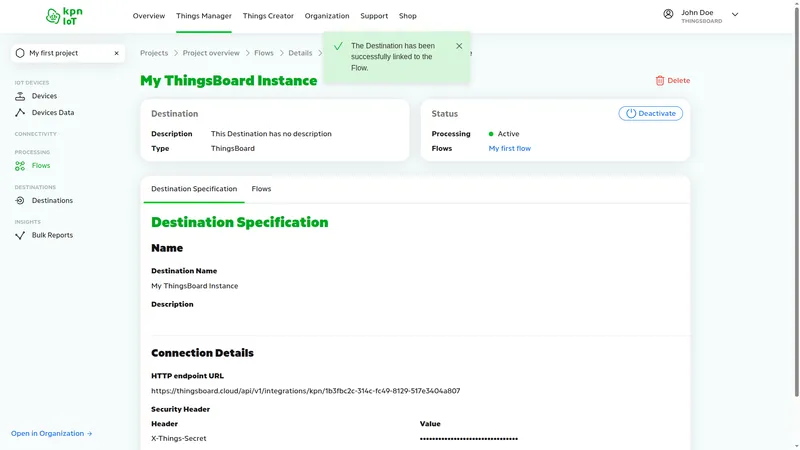Click the X-Things-Secret header value
Viewport: 800px width, 450px height.
[179, 438]
